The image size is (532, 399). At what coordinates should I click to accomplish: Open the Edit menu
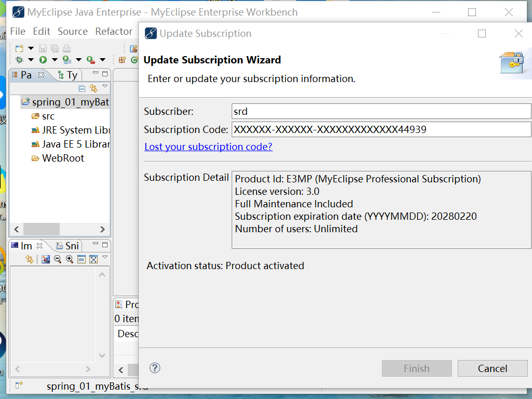pos(42,32)
